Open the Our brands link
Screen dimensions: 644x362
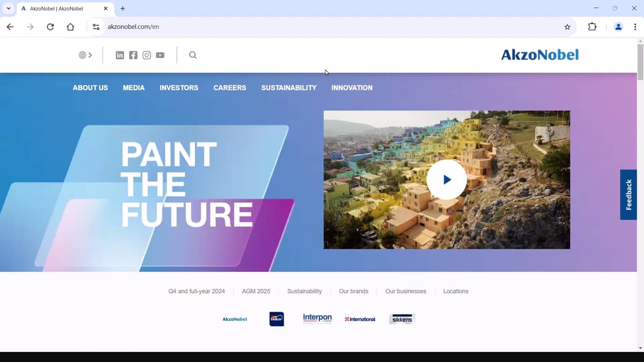click(354, 291)
